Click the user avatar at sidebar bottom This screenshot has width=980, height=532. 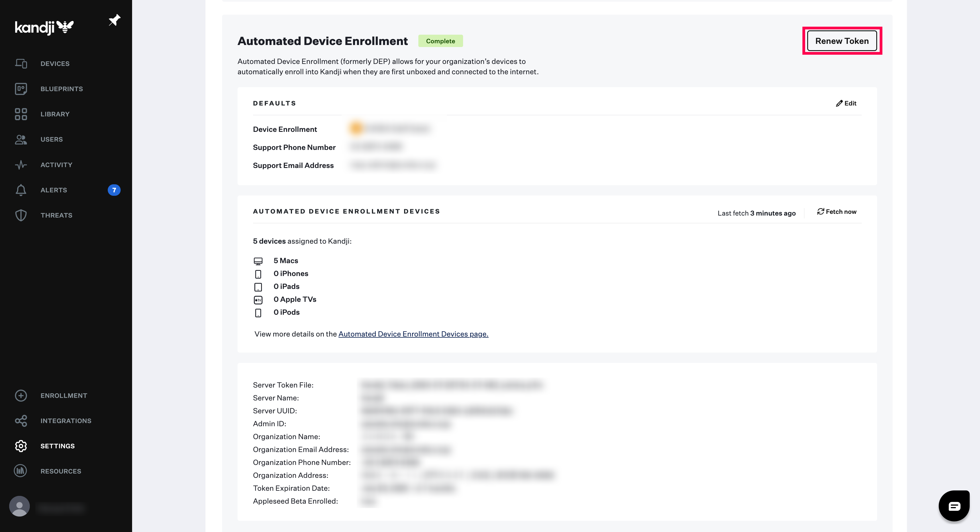click(x=19, y=506)
